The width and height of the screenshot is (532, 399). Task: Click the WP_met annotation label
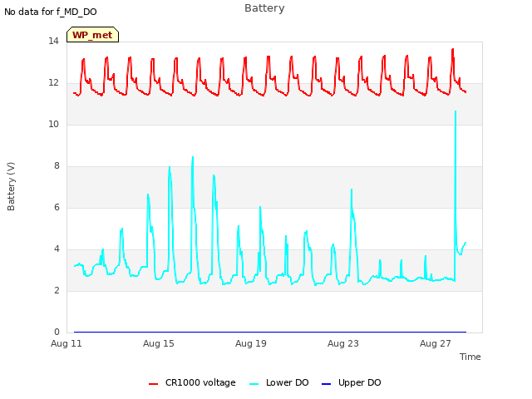pyautogui.click(x=92, y=35)
